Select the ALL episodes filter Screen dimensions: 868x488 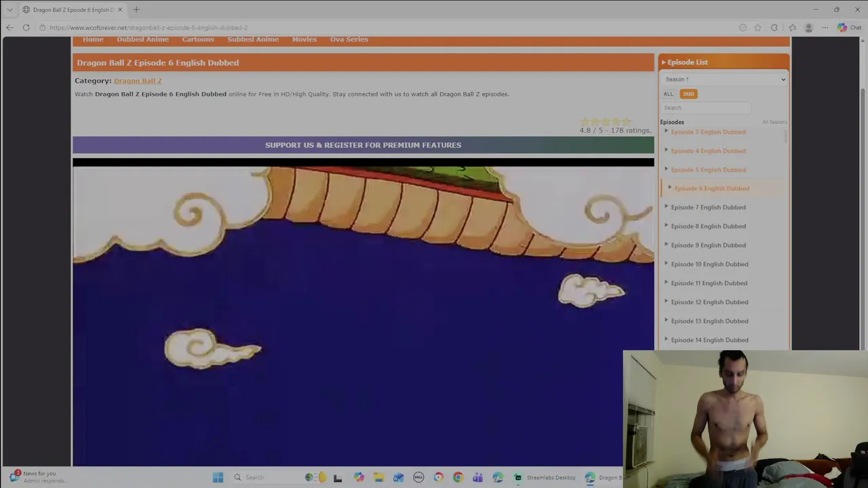[x=669, y=94]
